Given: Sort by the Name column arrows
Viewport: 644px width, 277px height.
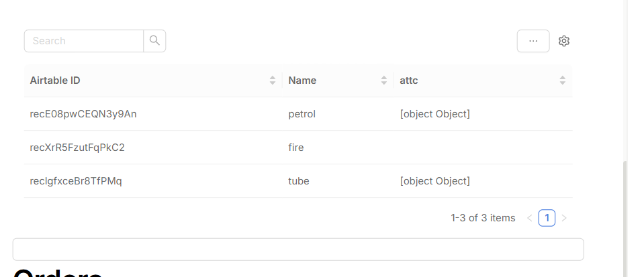Looking at the screenshot, I should 384,80.
